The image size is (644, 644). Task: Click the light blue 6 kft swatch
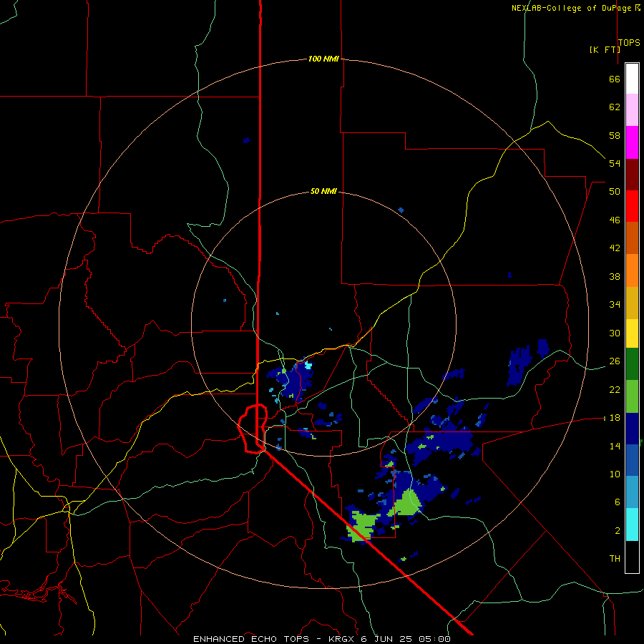pyautogui.click(x=632, y=492)
